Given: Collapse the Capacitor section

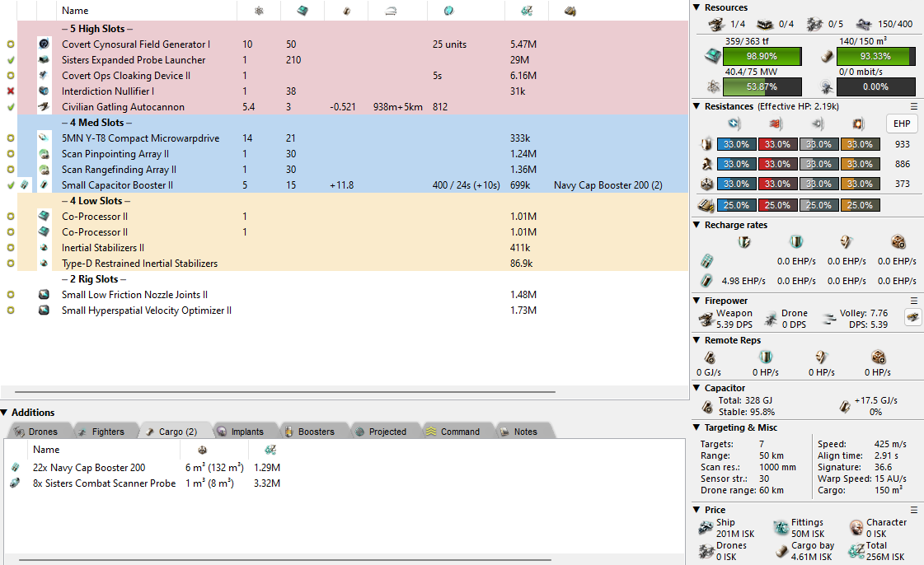Looking at the screenshot, I should [697, 388].
